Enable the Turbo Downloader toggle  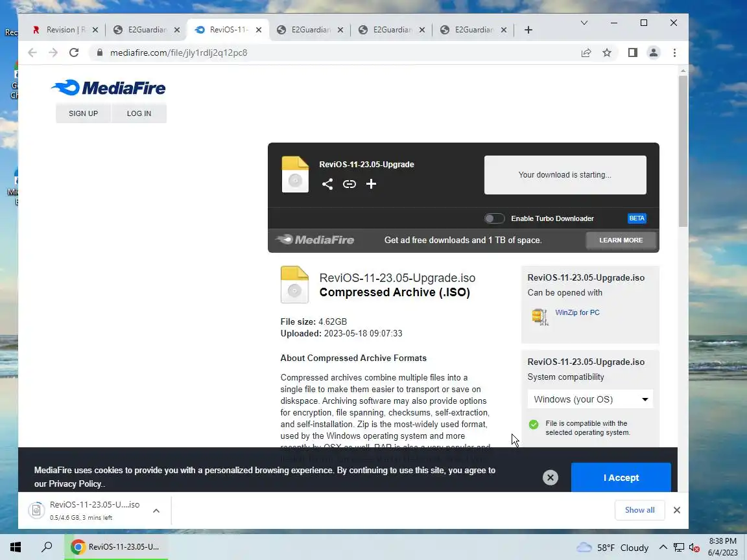click(495, 218)
